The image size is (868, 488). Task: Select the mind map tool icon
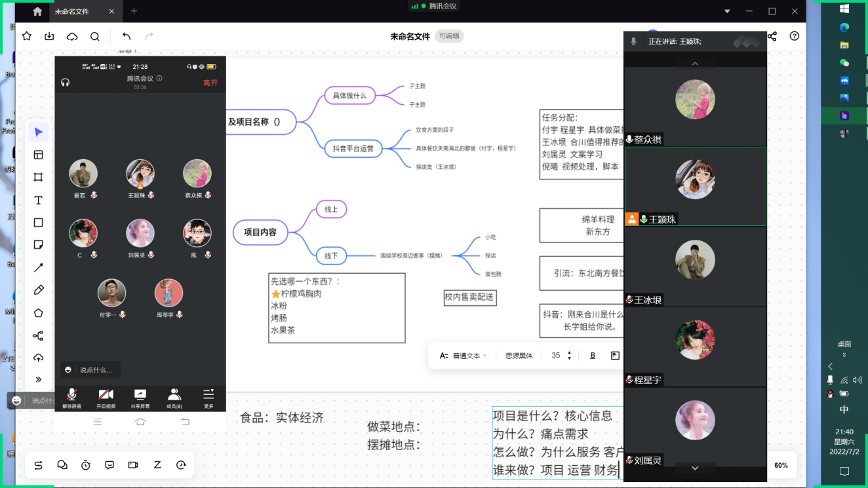click(x=39, y=336)
